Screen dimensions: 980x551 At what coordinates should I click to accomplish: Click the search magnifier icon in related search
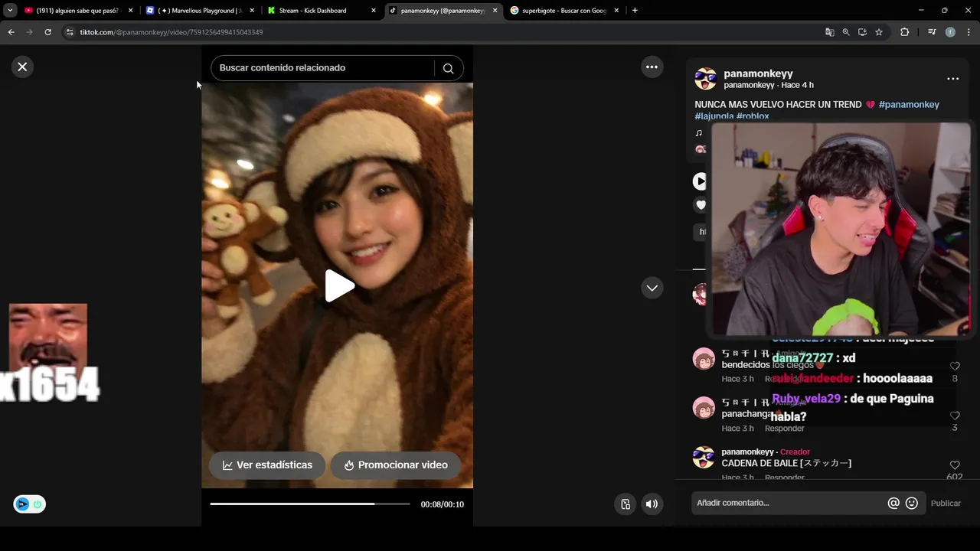[448, 68]
